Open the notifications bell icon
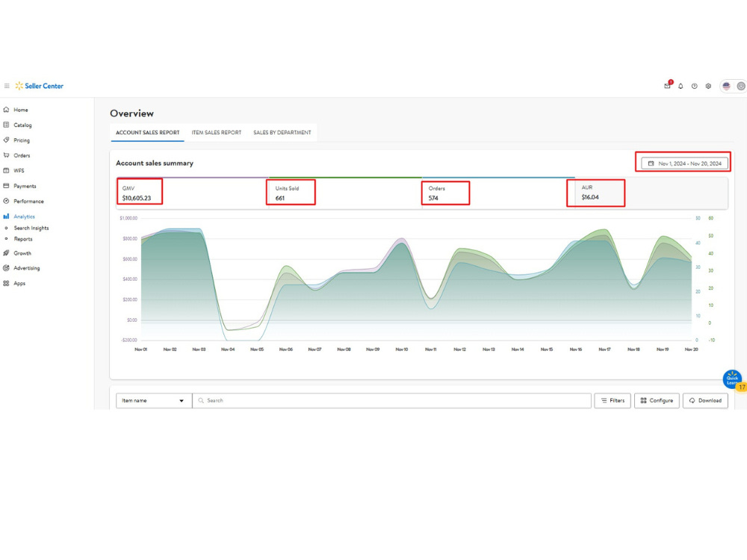Viewport: 747px width, 560px height. point(681,86)
